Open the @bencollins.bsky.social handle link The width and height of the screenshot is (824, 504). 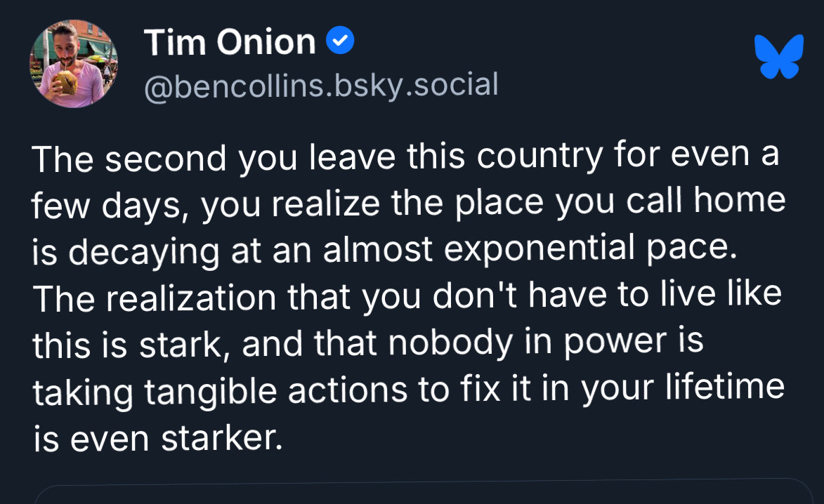[321, 86]
